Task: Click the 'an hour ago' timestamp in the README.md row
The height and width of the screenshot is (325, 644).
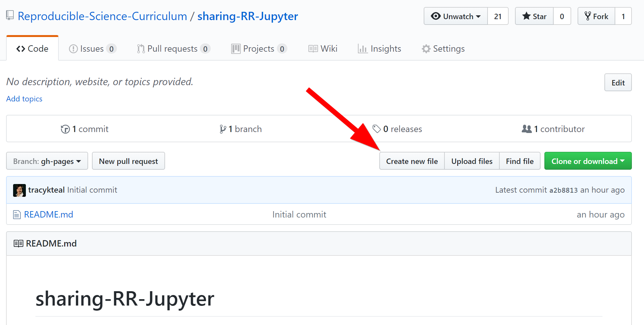Action: [x=601, y=215]
